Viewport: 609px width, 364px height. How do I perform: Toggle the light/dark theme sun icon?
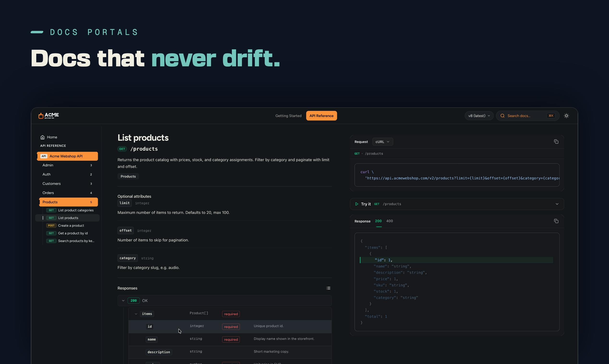[x=566, y=116]
